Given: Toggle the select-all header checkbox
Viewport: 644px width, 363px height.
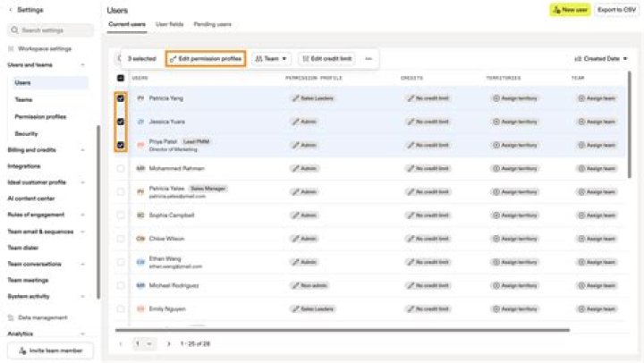Looking at the screenshot, I should coord(121,78).
